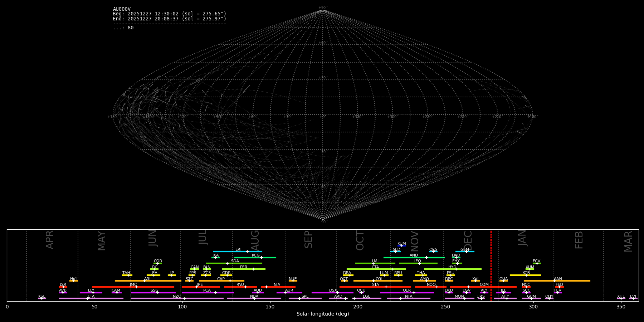644x322 pixels.
Task: Select the AND shower bar
Action: [414, 258]
